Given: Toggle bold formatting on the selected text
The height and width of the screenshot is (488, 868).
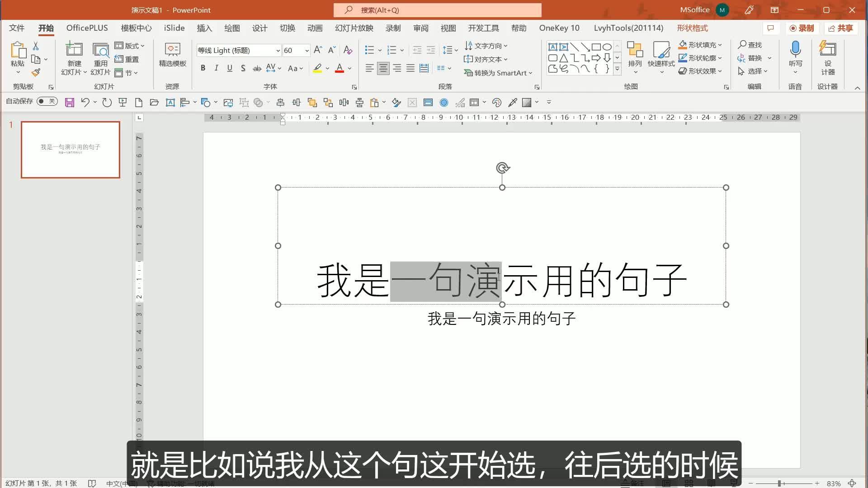Looking at the screenshot, I should (x=203, y=68).
